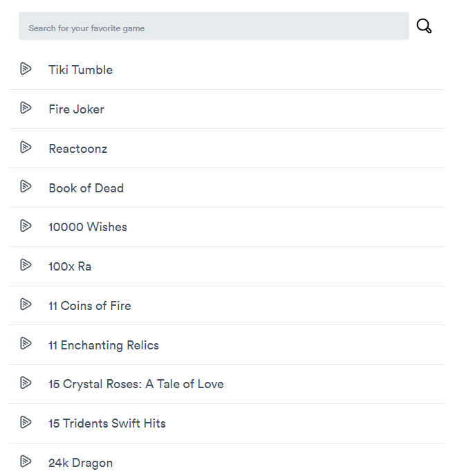Click the play icon beside Tiki Tumble
This screenshot has height=476, width=475.
[26, 68]
